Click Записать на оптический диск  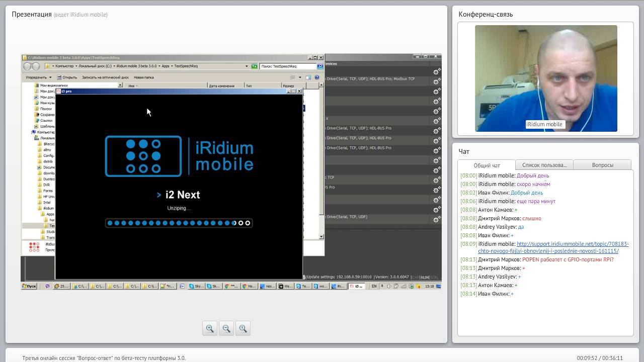(x=105, y=77)
